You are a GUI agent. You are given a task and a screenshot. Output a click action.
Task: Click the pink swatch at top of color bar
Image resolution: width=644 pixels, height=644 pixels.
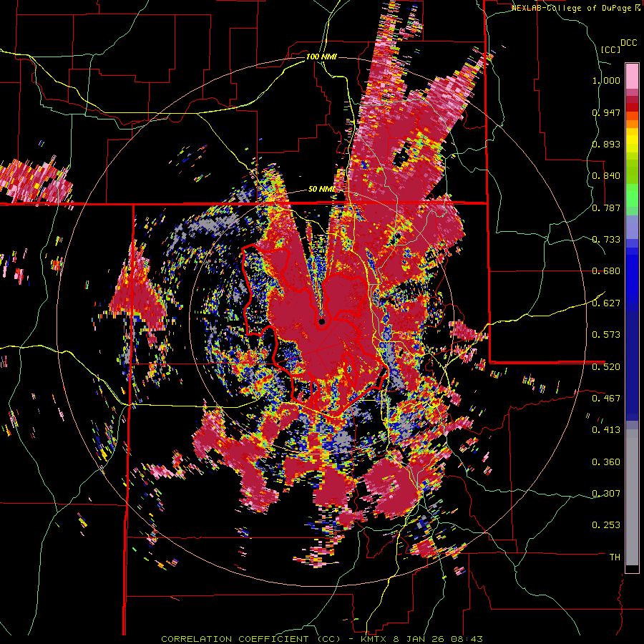(x=632, y=76)
